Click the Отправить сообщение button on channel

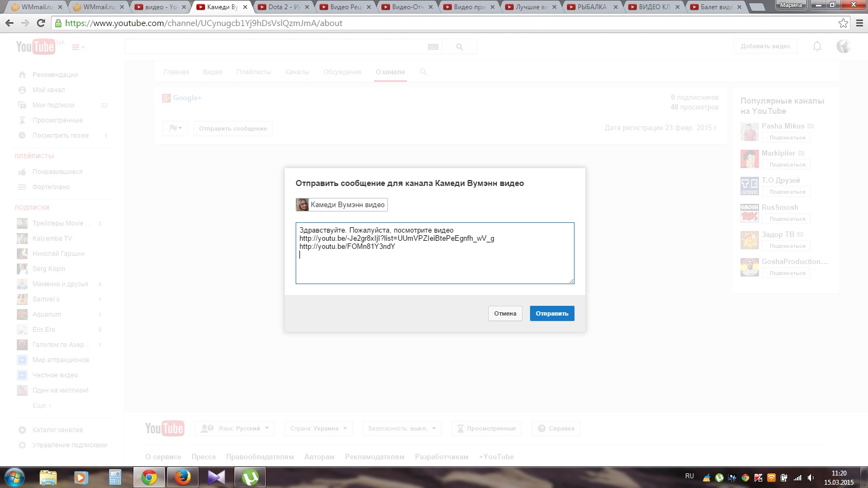(233, 129)
